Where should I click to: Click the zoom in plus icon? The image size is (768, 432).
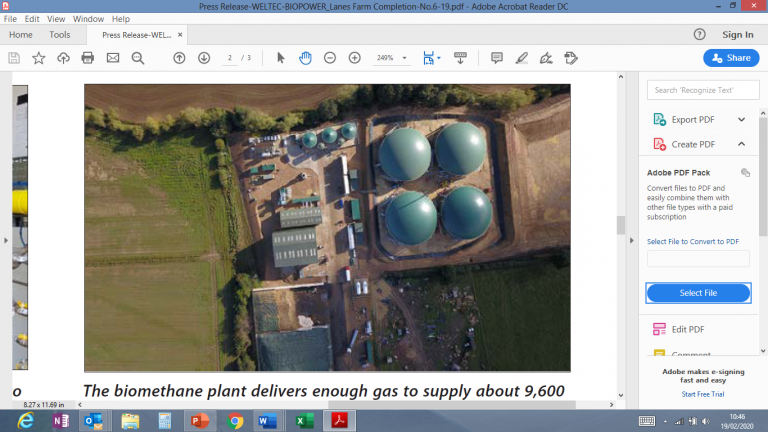pyautogui.click(x=354, y=58)
